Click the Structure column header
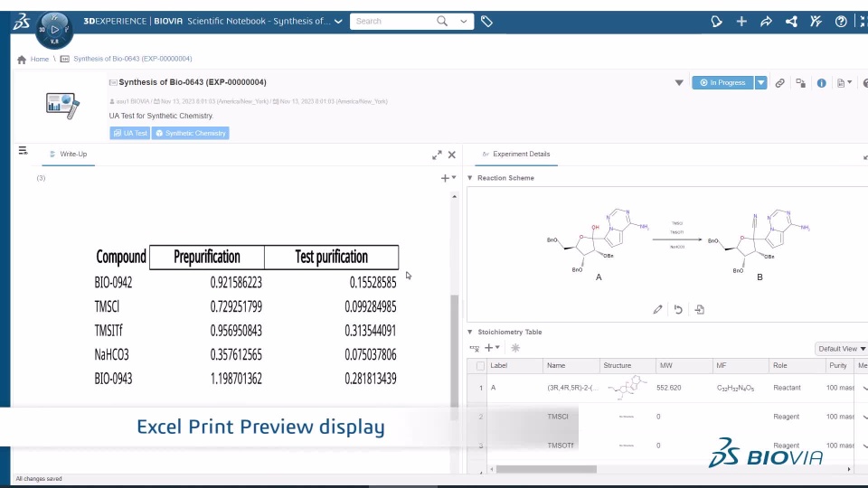 [627, 366]
